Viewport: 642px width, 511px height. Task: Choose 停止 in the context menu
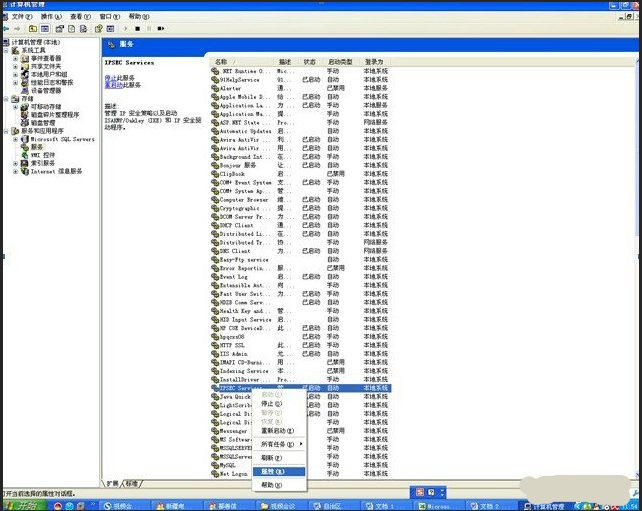click(x=279, y=404)
